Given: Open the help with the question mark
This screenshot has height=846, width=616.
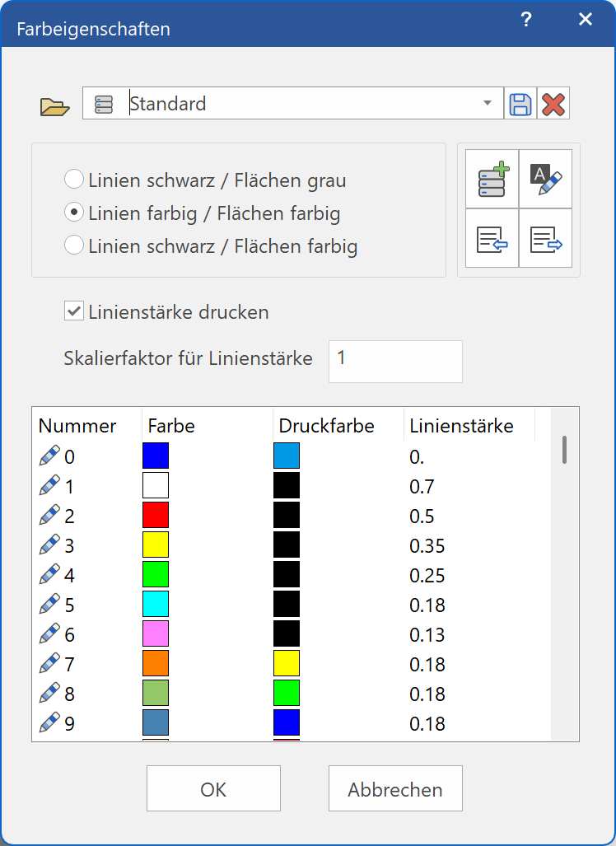Looking at the screenshot, I should 525,20.
